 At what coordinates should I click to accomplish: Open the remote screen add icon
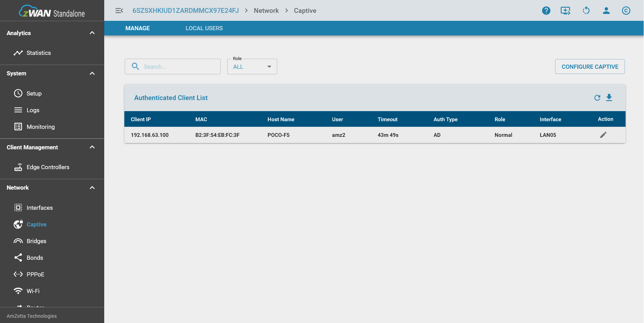pos(565,11)
